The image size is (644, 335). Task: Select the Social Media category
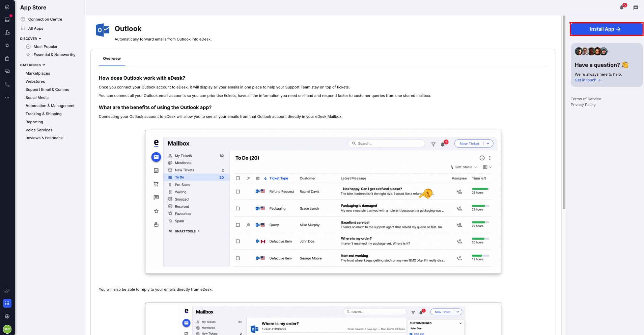point(37,98)
